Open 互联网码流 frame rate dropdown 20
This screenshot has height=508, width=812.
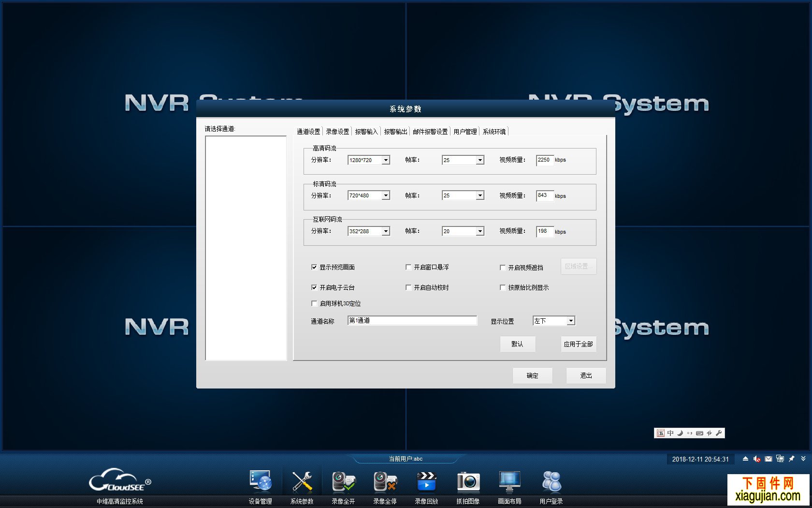[x=463, y=231]
